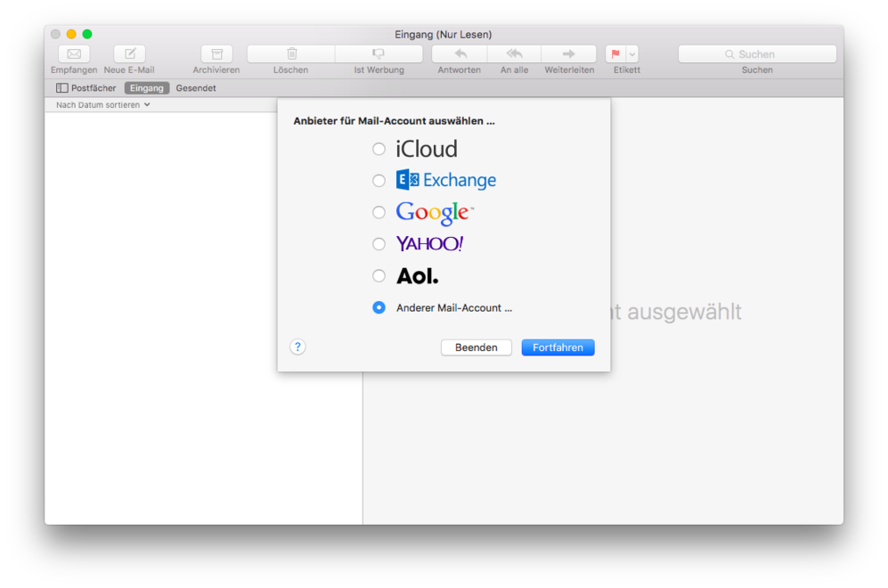The image size is (888, 588).
Task: Open the help question mark button
Action: coord(297,347)
